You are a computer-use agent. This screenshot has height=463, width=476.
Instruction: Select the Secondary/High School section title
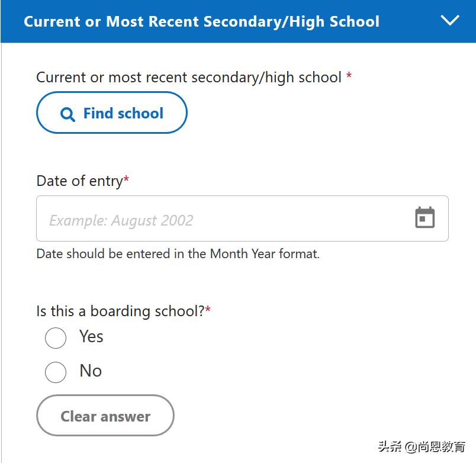[x=201, y=21]
